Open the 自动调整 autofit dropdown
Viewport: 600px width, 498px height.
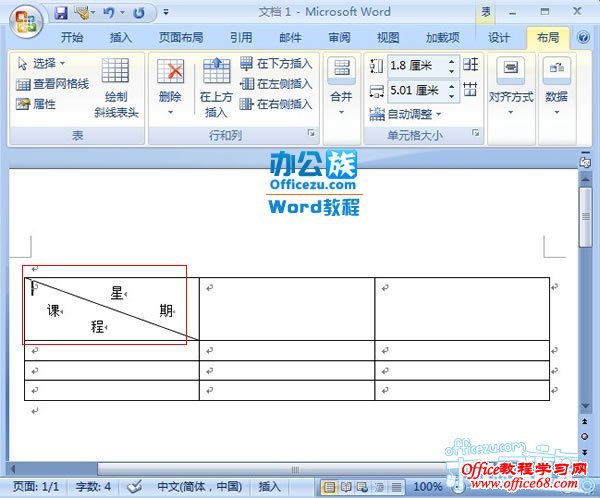pyautogui.click(x=405, y=114)
